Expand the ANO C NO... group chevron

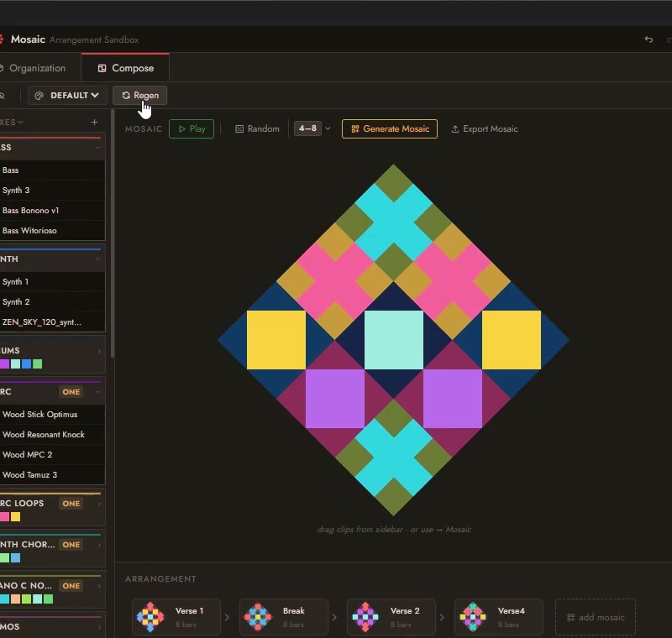click(x=99, y=586)
